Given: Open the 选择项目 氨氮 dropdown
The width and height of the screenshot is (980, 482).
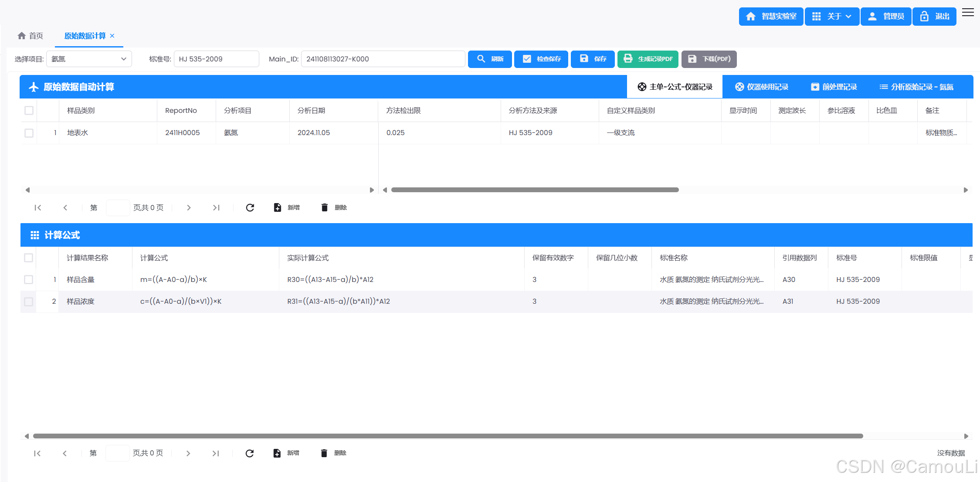Looking at the screenshot, I should [89, 59].
